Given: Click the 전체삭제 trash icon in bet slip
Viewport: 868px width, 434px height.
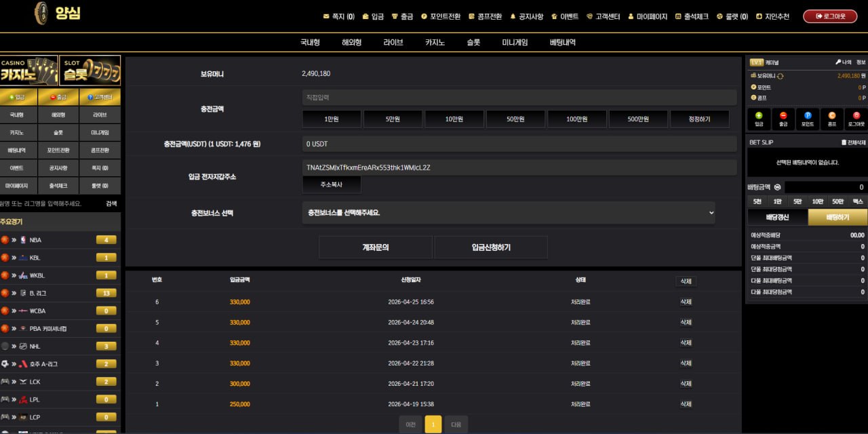Looking at the screenshot, I should coord(844,142).
